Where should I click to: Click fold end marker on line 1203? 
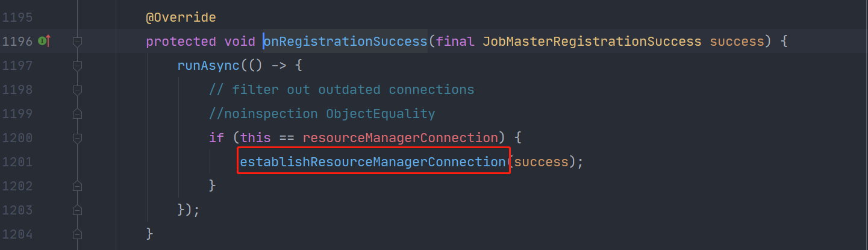76,210
